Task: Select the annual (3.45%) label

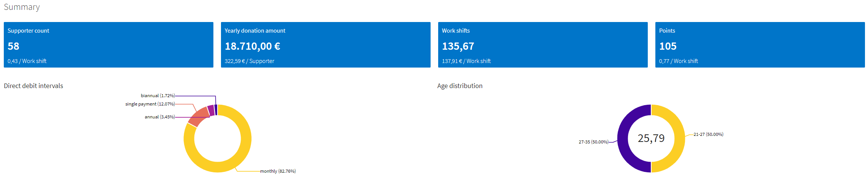Action: point(160,117)
